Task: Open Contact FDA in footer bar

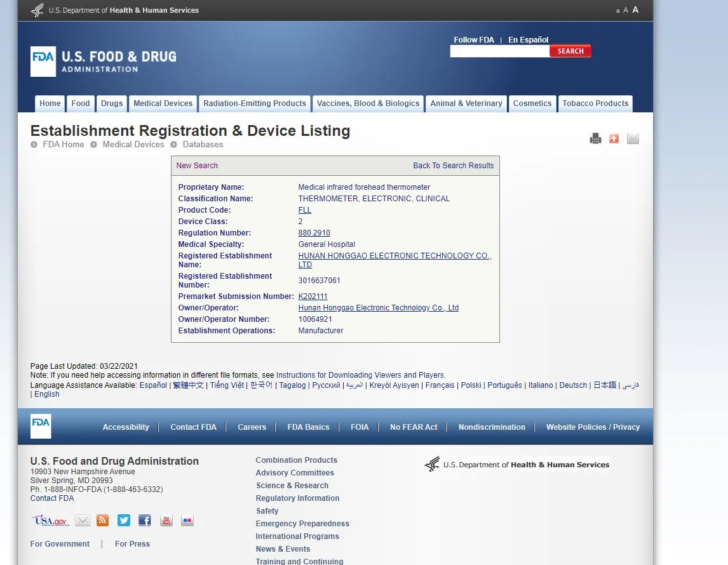Action: (193, 427)
